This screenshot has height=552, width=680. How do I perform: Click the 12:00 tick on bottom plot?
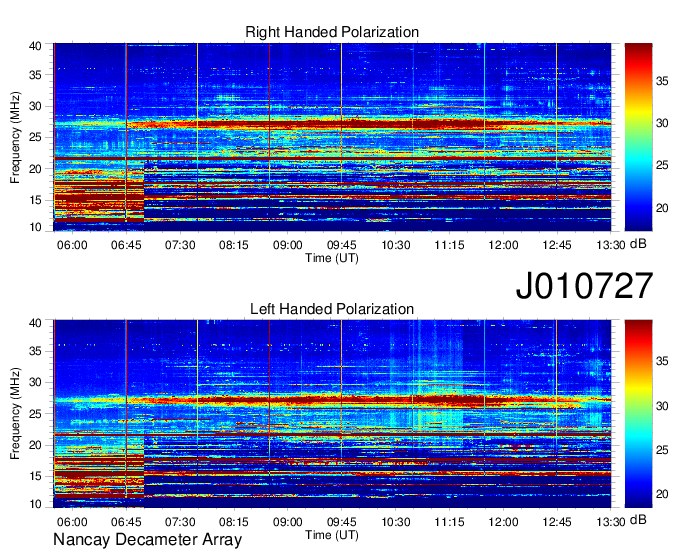[x=503, y=522]
